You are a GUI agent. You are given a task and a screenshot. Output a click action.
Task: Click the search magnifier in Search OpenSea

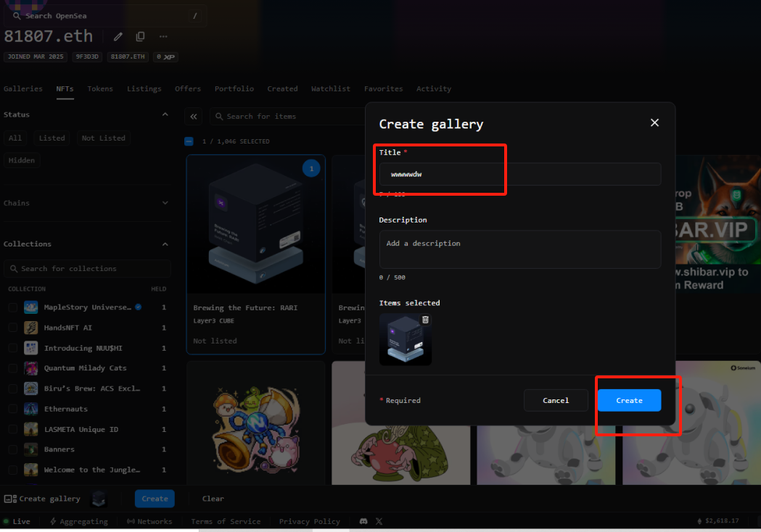pos(17,16)
